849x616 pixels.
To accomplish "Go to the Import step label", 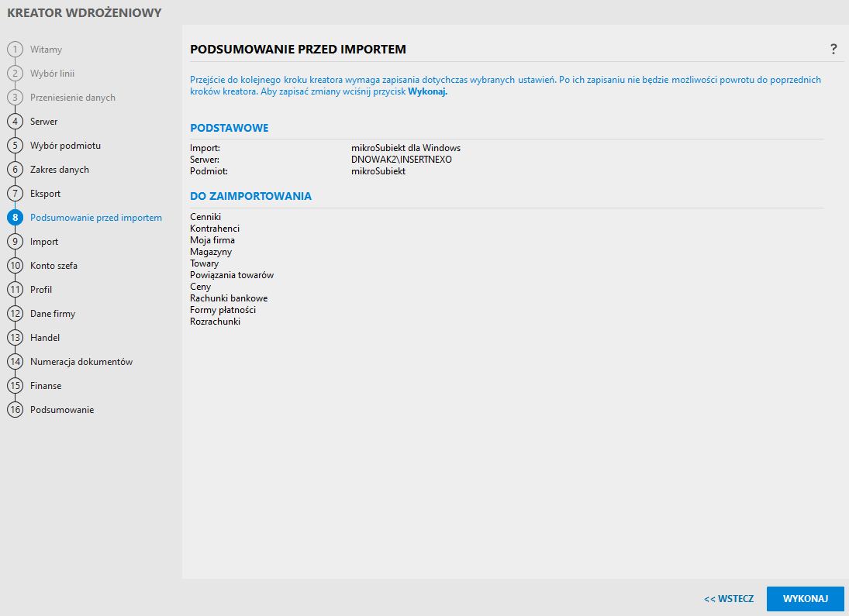I will point(44,242).
